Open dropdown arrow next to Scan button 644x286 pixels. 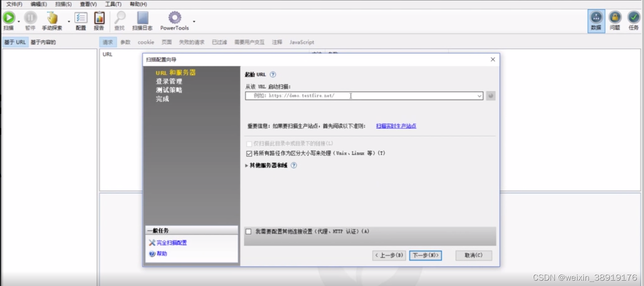(19, 21)
